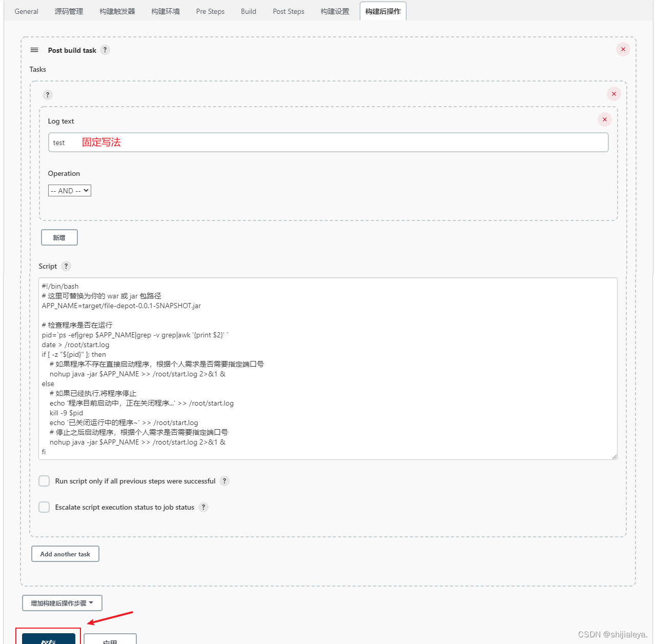Switch to 源码管理 tab

pos(69,11)
